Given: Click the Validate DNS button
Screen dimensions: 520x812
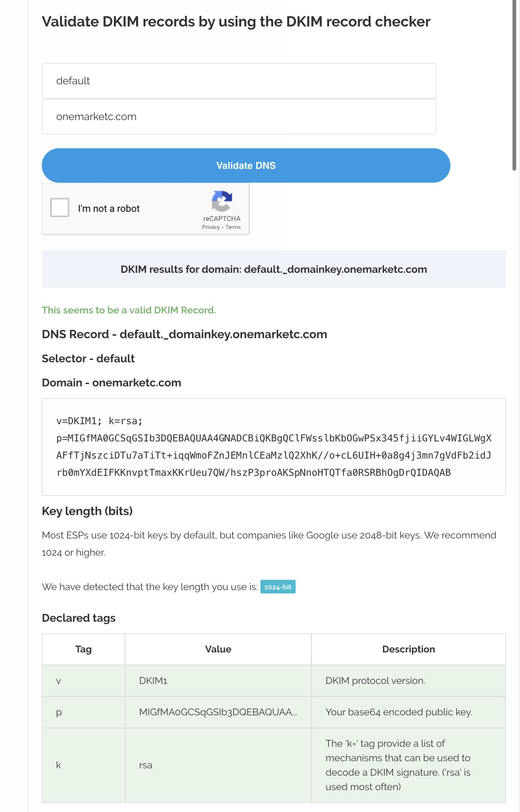Looking at the screenshot, I should pos(246,165).
